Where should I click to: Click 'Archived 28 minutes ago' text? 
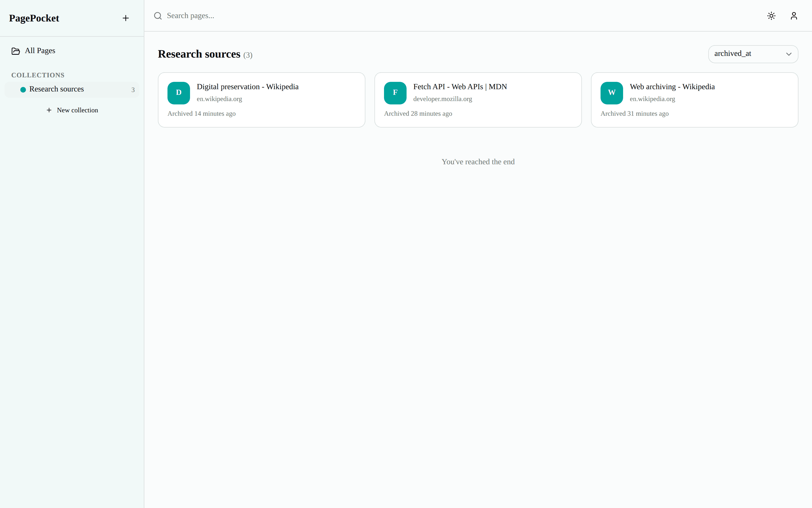[x=418, y=113]
